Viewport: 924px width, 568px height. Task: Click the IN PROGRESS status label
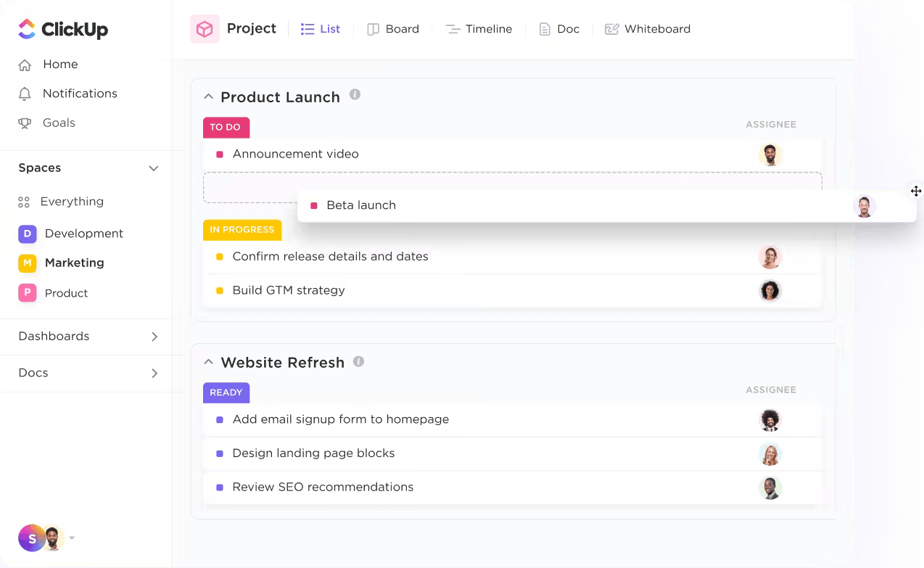click(242, 230)
